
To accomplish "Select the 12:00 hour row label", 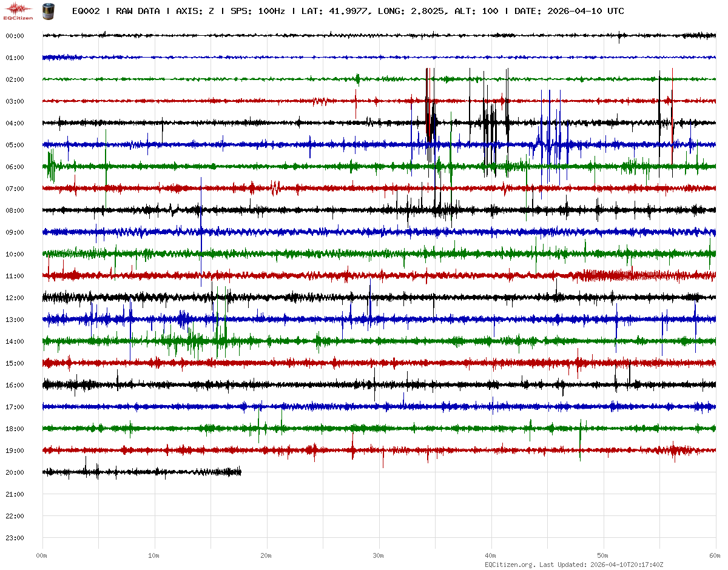I will pyautogui.click(x=15, y=298).
